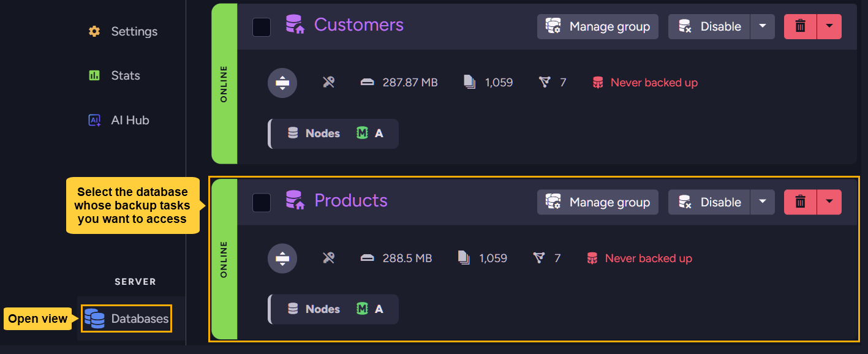The height and width of the screenshot is (354, 868).
Task: Check the selection box beside Products
Action: (262, 203)
